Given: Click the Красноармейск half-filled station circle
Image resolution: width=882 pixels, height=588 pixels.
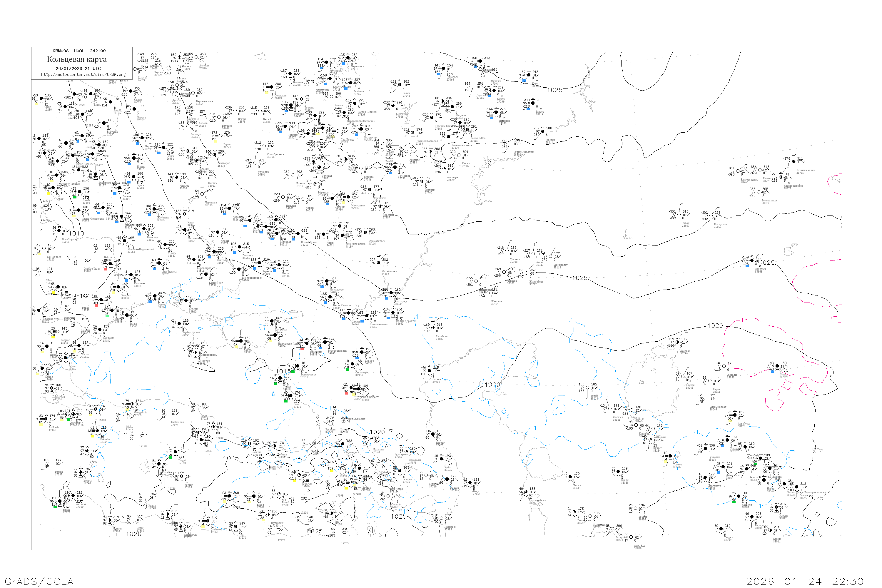Looking at the screenshot, I should pos(781,177).
